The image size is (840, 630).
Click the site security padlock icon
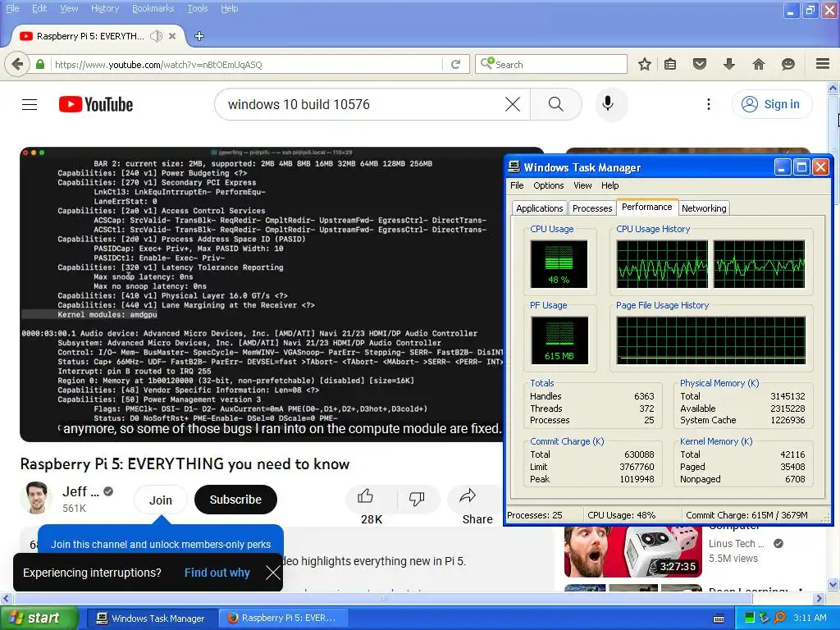[x=40, y=64]
